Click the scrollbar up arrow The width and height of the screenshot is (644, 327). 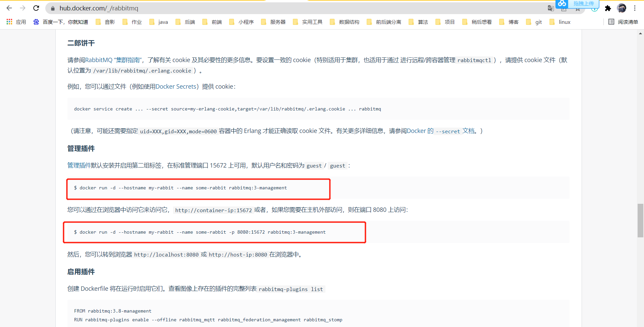click(x=640, y=33)
